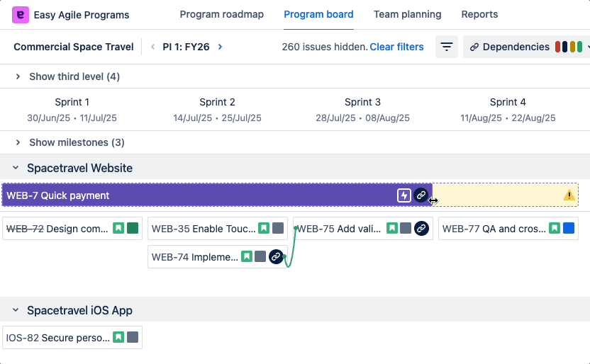This screenshot has height=364, width=590.
Task: Click the dependency link icon on WEB-75
Action: coord(421,229)
